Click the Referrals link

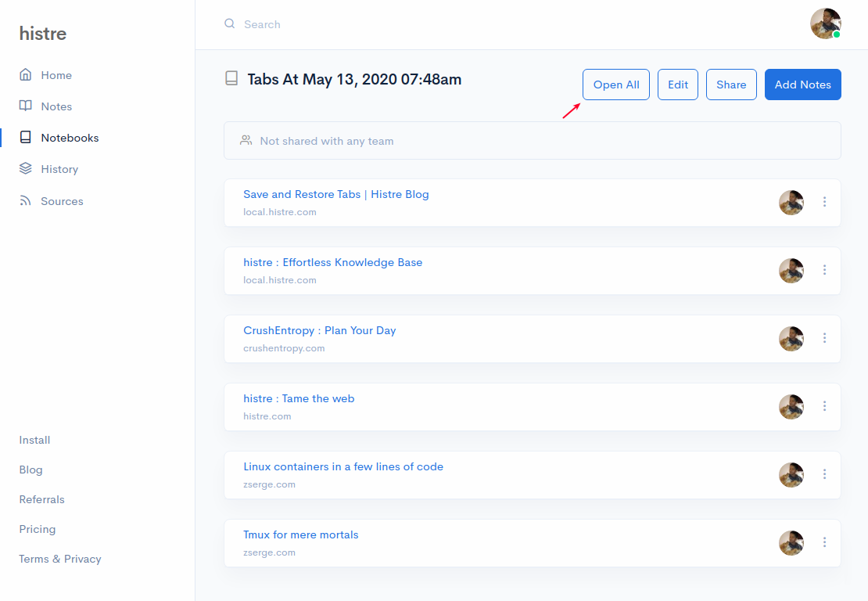[41, 499]
